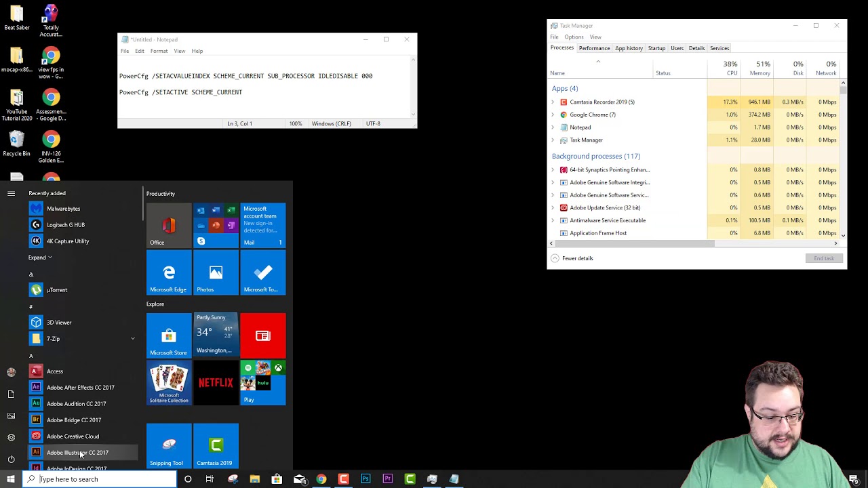Open Malwarebytes from the Start menu list
Viewport: 868px width, 488px height.
(x=83, y=209)
